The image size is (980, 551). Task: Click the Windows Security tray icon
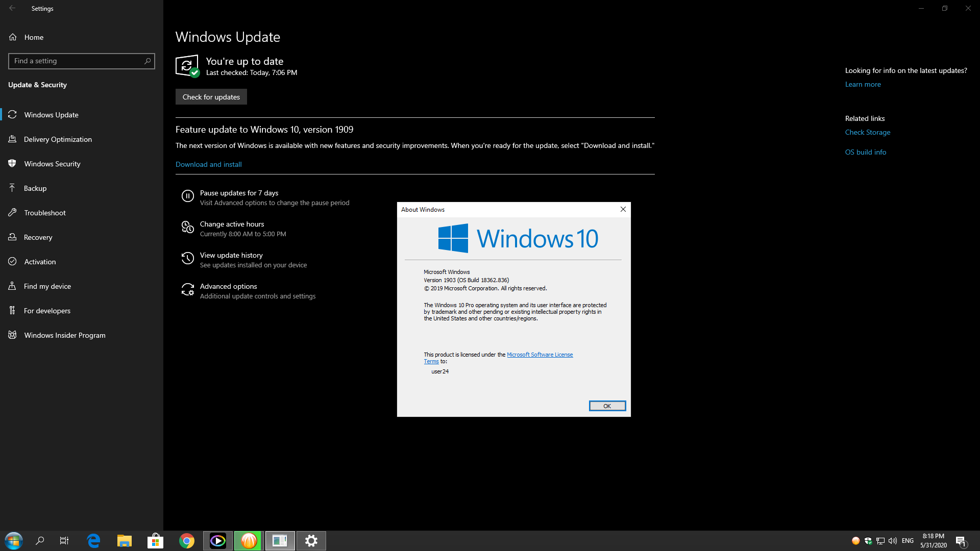pos(868,541)
